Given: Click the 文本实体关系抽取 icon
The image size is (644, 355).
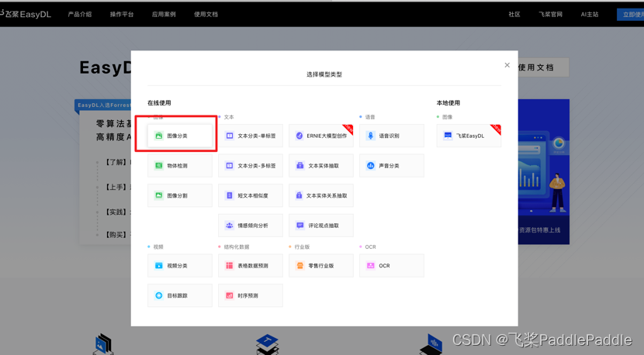Looking at the screenshot, I should (x=299, y=196).
